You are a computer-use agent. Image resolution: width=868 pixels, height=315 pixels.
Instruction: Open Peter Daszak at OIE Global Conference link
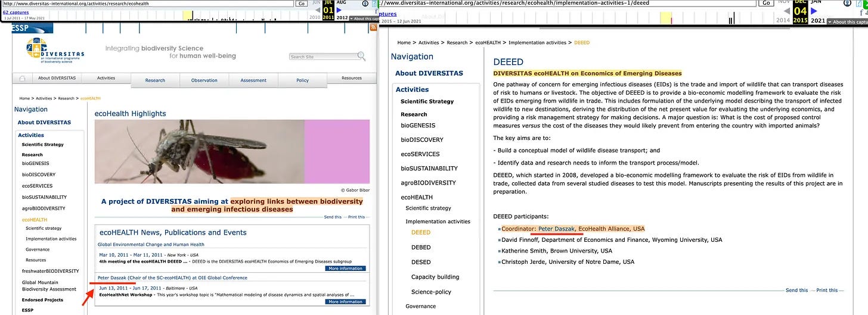(172, 278)
